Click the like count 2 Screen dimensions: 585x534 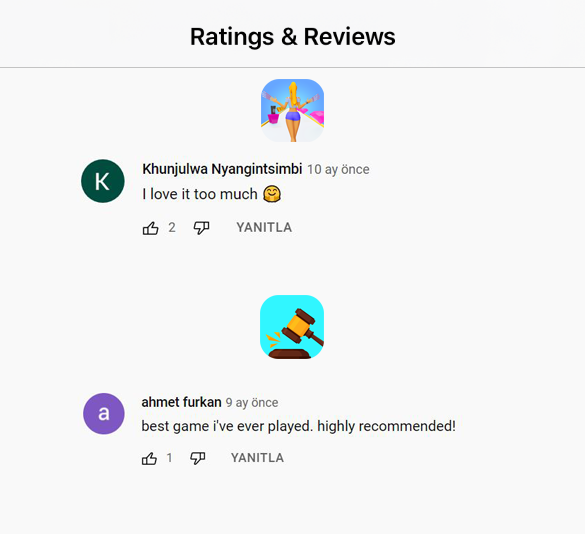(x=172, y=227)
